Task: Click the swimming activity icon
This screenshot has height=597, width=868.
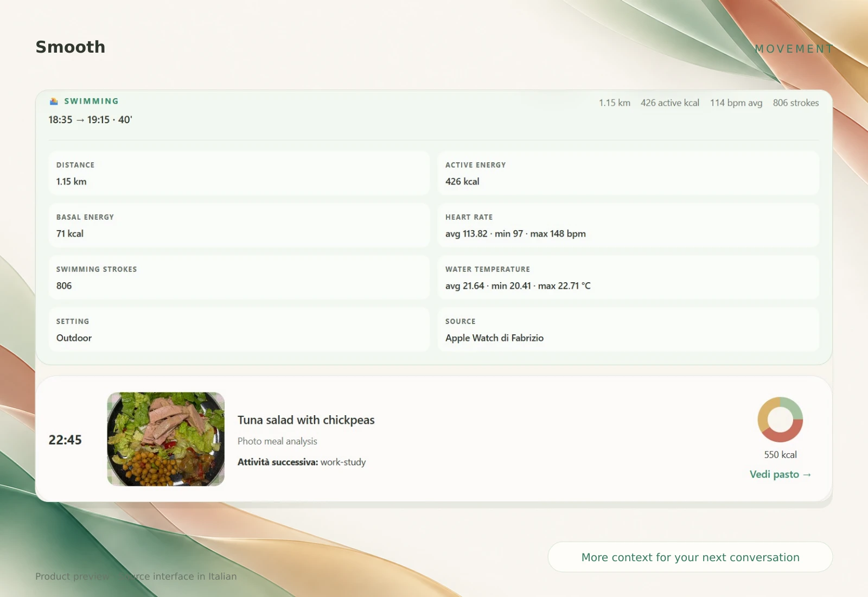Action: 54,101
